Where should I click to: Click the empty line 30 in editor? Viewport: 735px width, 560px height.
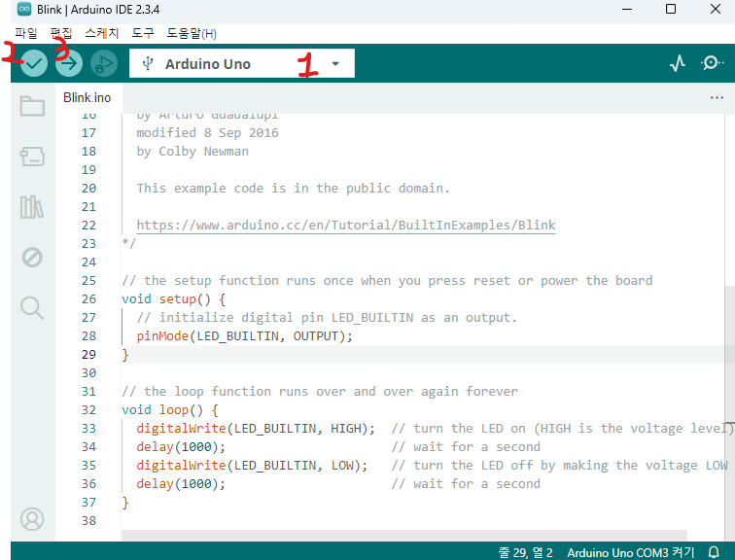pyautogui.click(x=422, y=373)
